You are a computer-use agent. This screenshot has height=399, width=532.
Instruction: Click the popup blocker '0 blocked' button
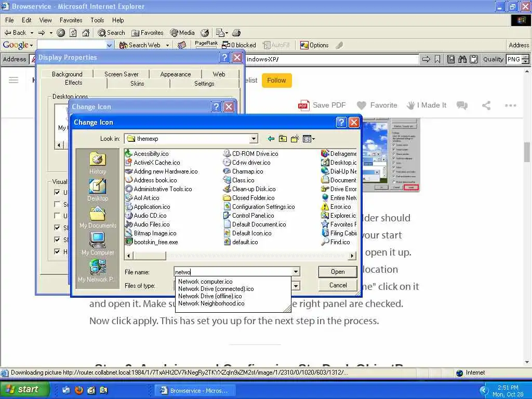[x=239, y=45]
